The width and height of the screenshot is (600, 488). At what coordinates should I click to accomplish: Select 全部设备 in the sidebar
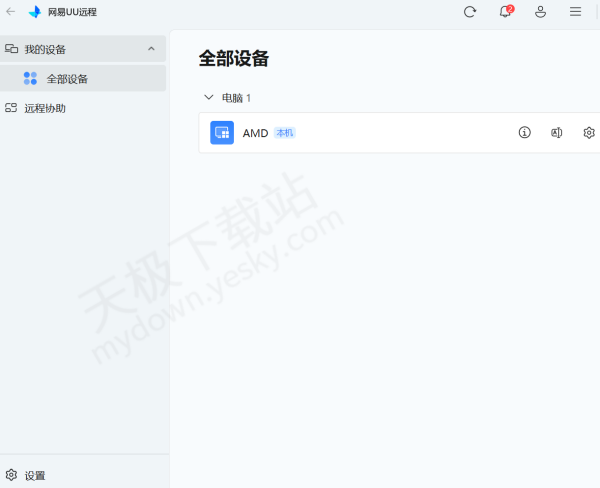(x=67, y=79)
